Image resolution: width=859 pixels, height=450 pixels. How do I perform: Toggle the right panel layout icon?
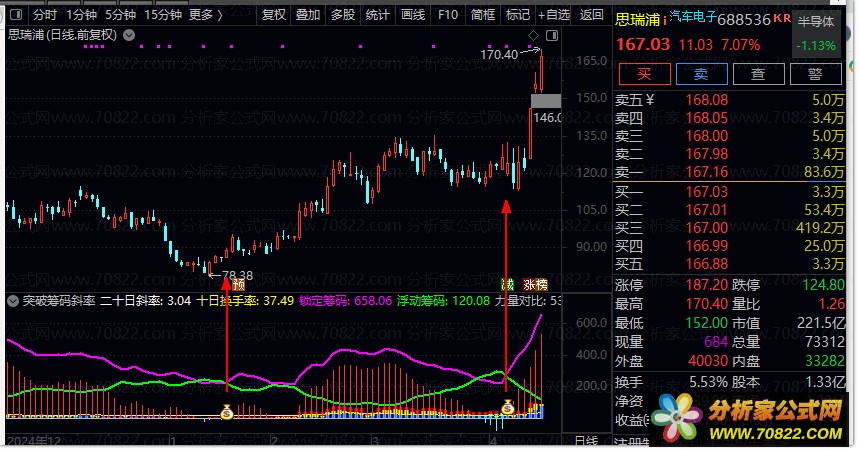tap(552, 36)
